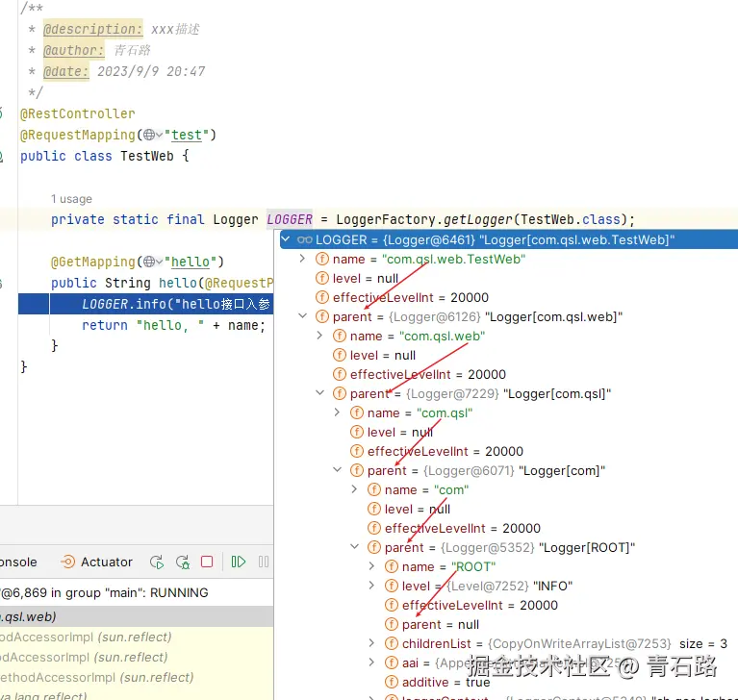Click field icon of parent Logger@6126
Screen dimensions: 738x700
coord(322,316)
